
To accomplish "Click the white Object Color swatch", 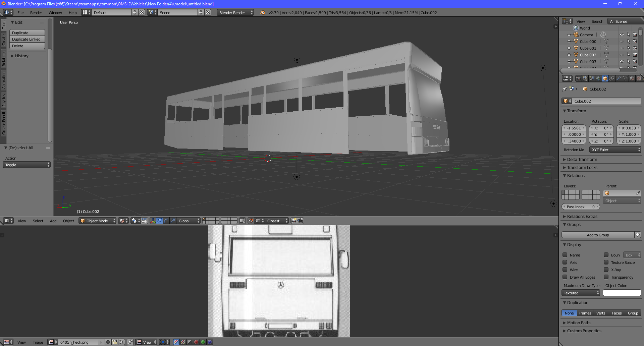I will (x=622, y=293).
